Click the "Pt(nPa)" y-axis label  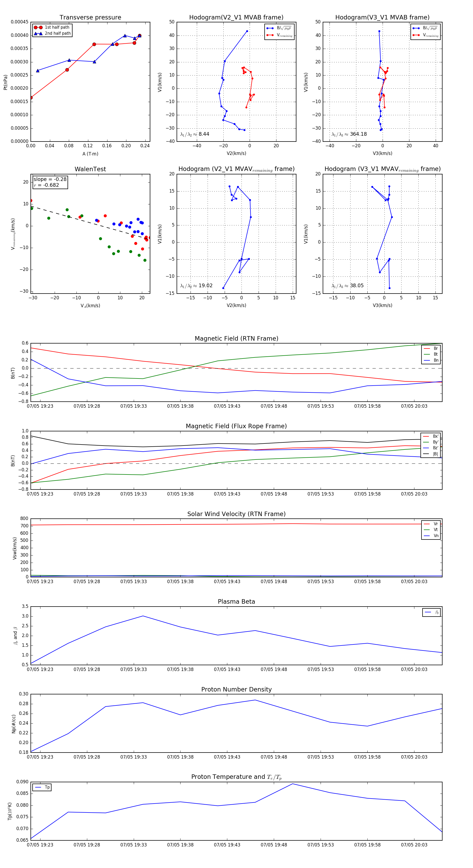point(5,82)
